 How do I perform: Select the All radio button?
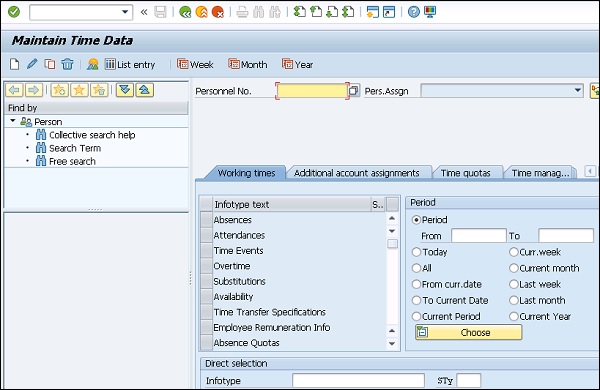point(416,268)
